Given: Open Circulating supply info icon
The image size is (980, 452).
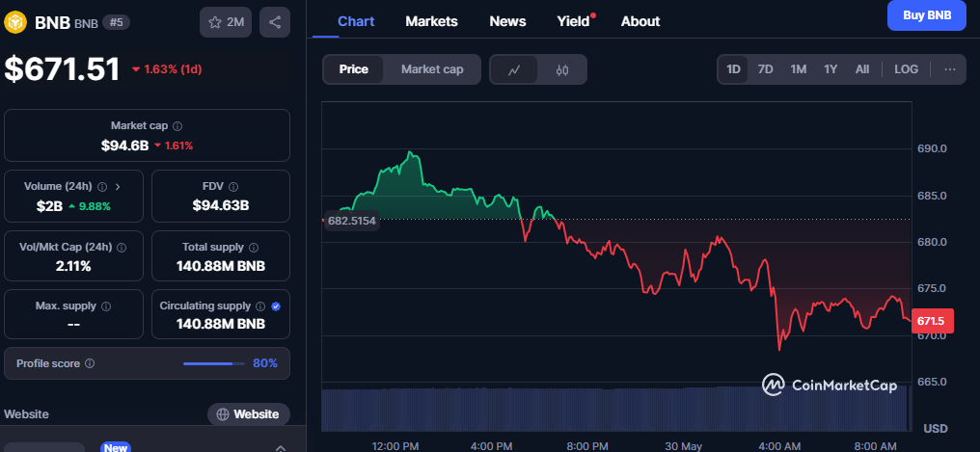Looking at the screenshot, I should (260, 306).
